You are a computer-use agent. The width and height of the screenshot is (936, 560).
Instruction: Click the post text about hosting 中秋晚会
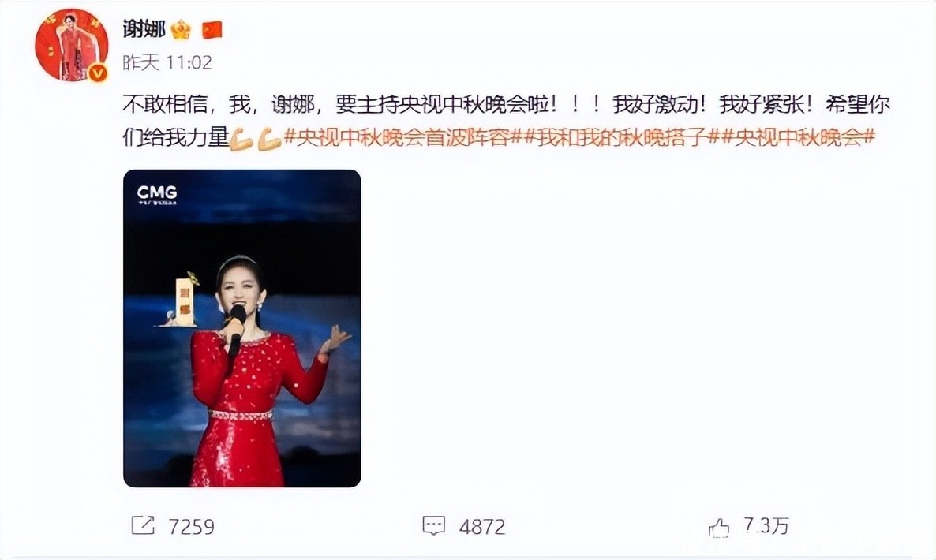(x=506, y=121)
